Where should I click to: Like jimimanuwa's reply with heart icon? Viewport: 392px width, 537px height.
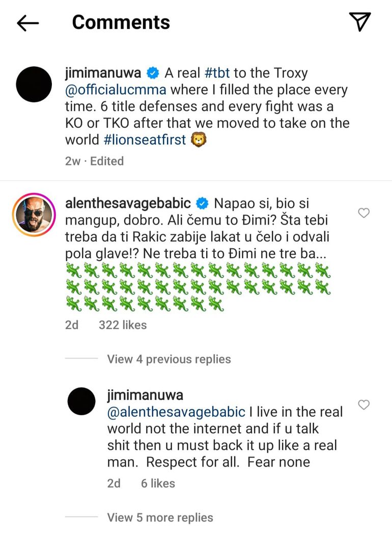(363, 405)
